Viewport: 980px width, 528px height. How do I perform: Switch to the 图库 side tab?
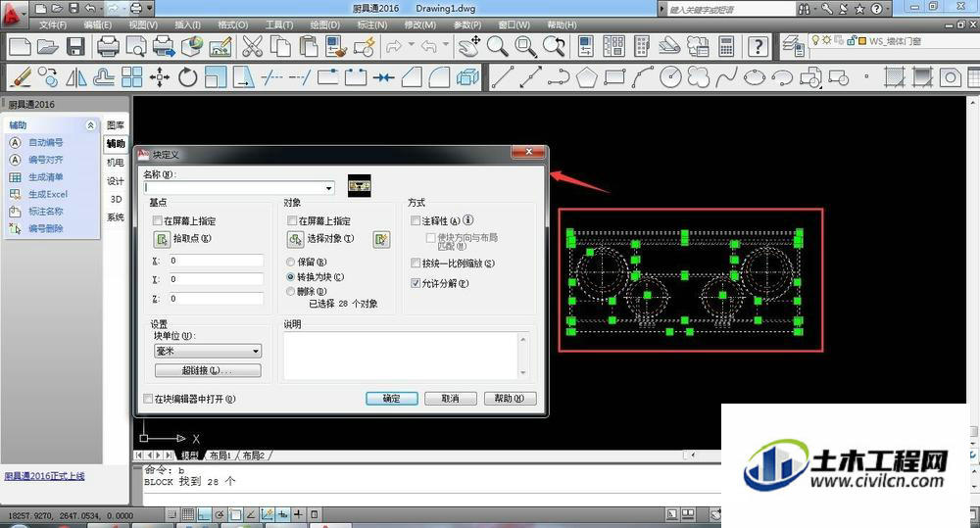[116, 125]
